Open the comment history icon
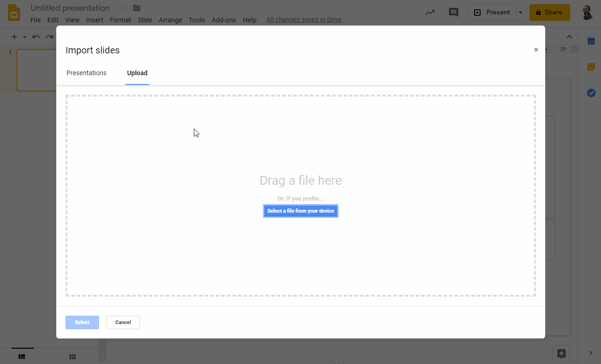The width and height of the screenshot is (601, 364). (x=453, y=13)
